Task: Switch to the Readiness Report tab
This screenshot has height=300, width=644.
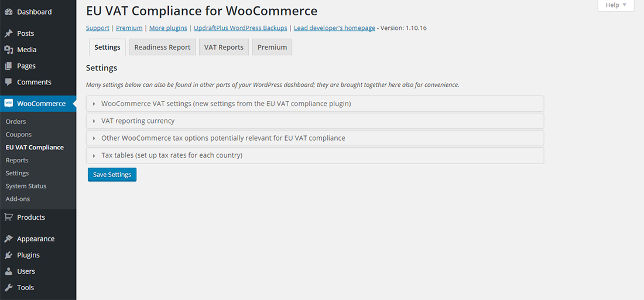Action: (x=162, y=47)
